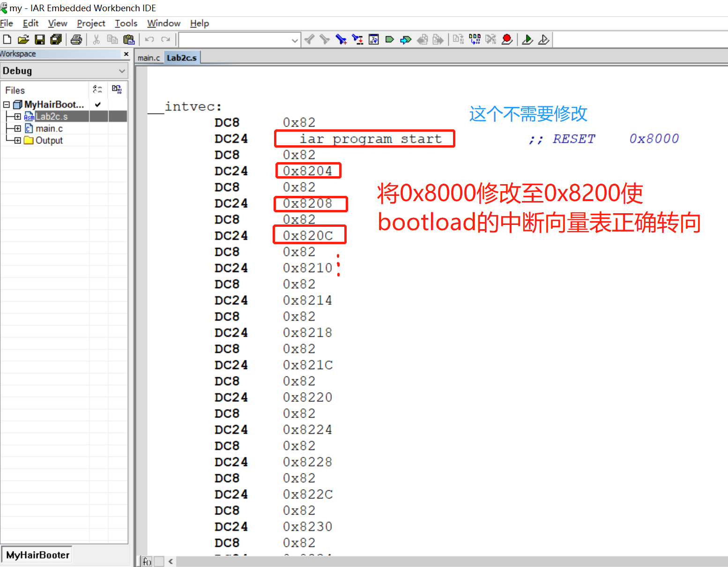Click the workspace build status column icon
This screenshot has height=567, width=728.
pos(117,90)
